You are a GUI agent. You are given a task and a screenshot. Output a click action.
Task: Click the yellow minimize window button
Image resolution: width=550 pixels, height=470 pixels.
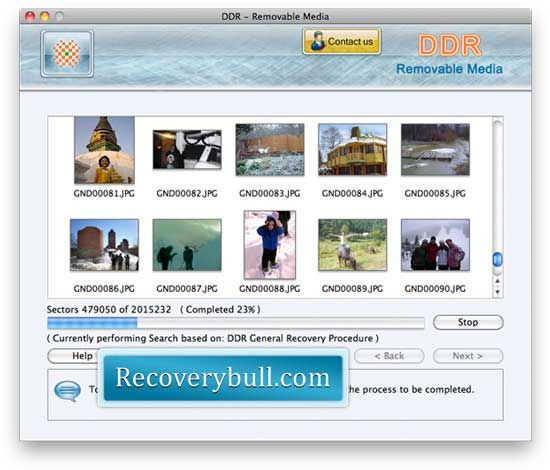[45, 16]
